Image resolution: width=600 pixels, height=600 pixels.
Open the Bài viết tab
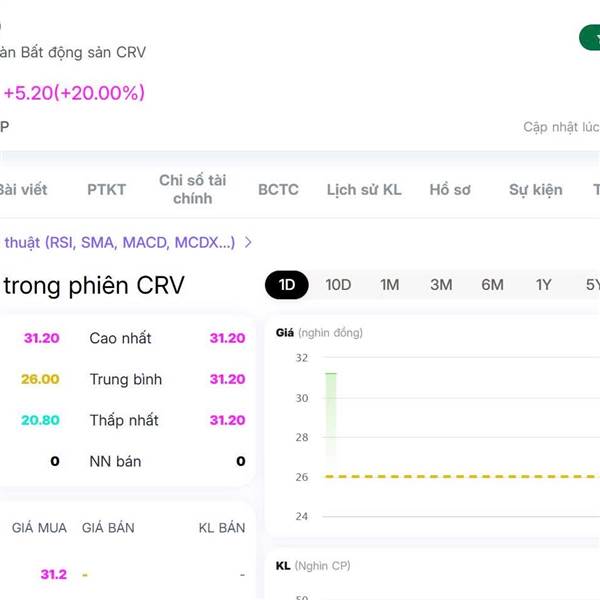23,189
